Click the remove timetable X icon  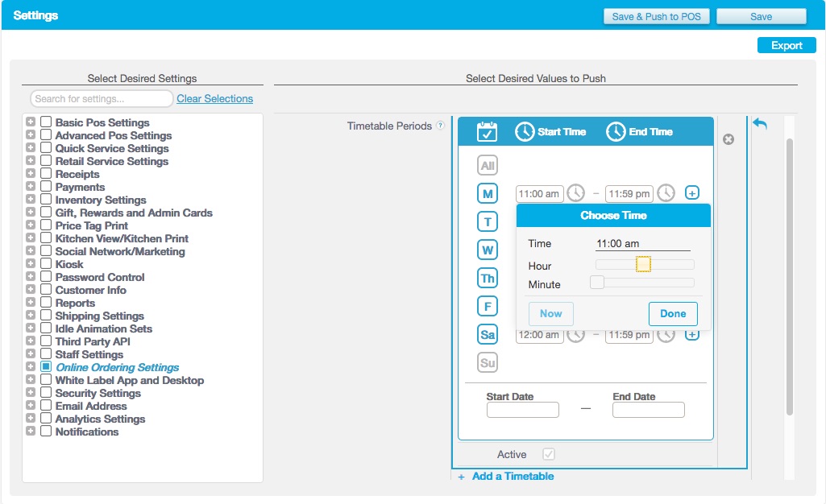pyautogui.click(x=728, y=139)
